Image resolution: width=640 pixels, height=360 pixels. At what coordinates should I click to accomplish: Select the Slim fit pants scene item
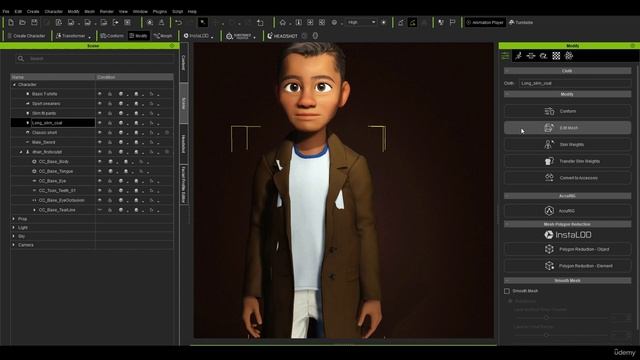click(44, 113)
